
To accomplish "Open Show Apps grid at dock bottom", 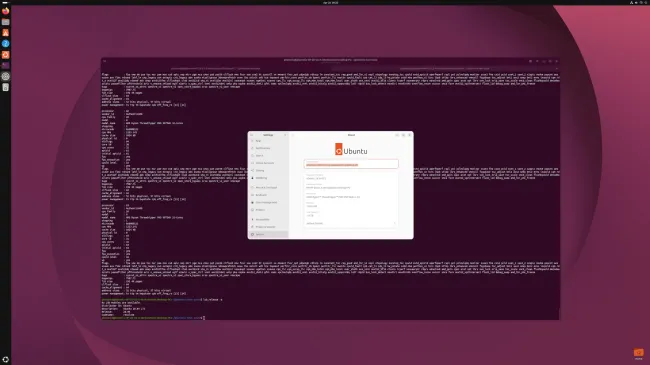I will pyautogui.click(x=5, y=360).
